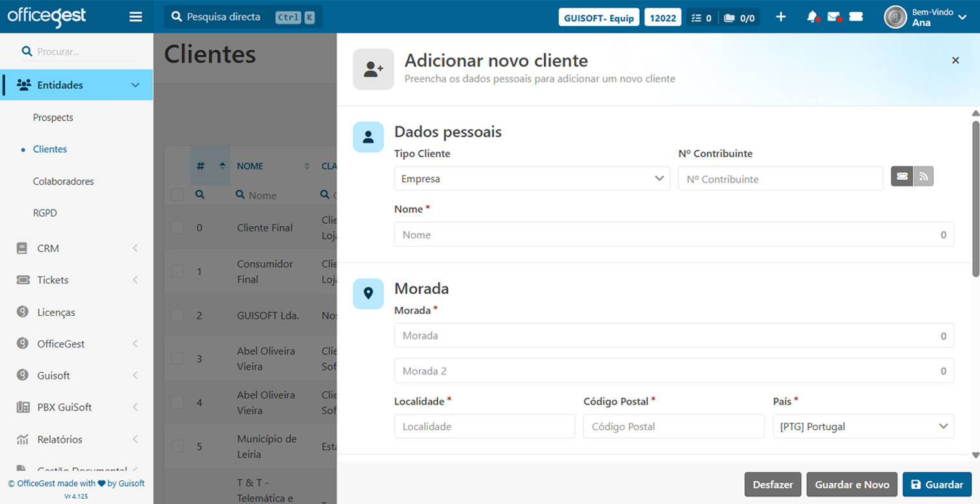This screenshot has height=504, width=980.
Task: Click the Licenças icon in sidebar
Action: (x=23, y=312)
